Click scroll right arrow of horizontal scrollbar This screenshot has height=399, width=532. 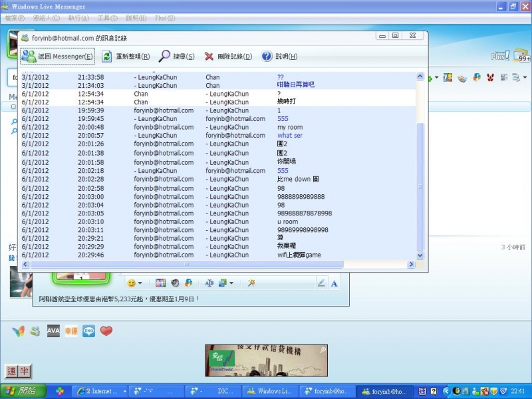tap(411, 265)
